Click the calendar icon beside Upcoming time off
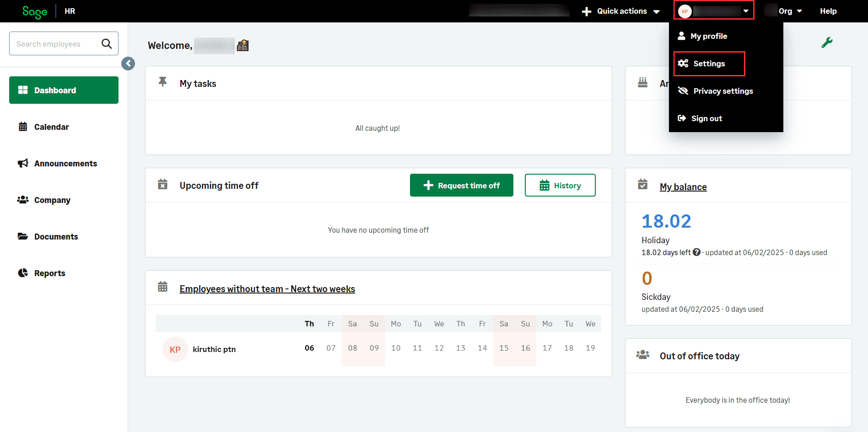Image resolution: width=868 pixels, height=432 pixels. (162, 184)
